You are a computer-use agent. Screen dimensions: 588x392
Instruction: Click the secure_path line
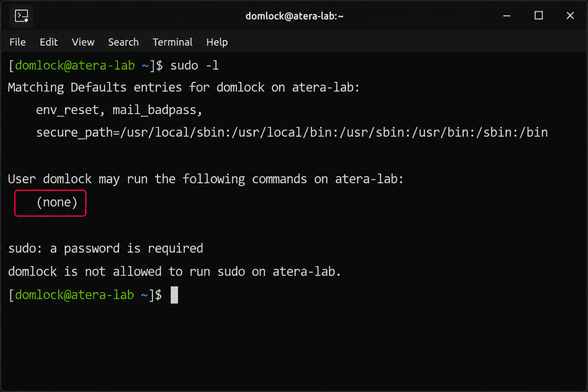point(292,132)
